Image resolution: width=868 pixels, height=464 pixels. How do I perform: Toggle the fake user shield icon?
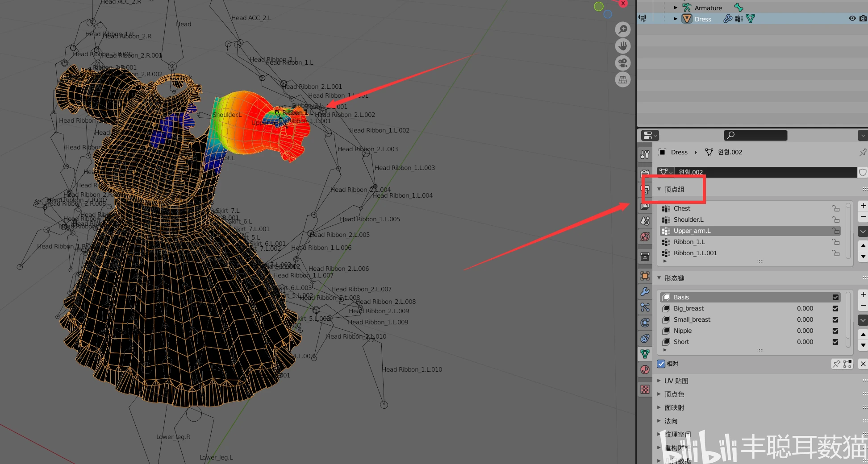coord(863,172)
